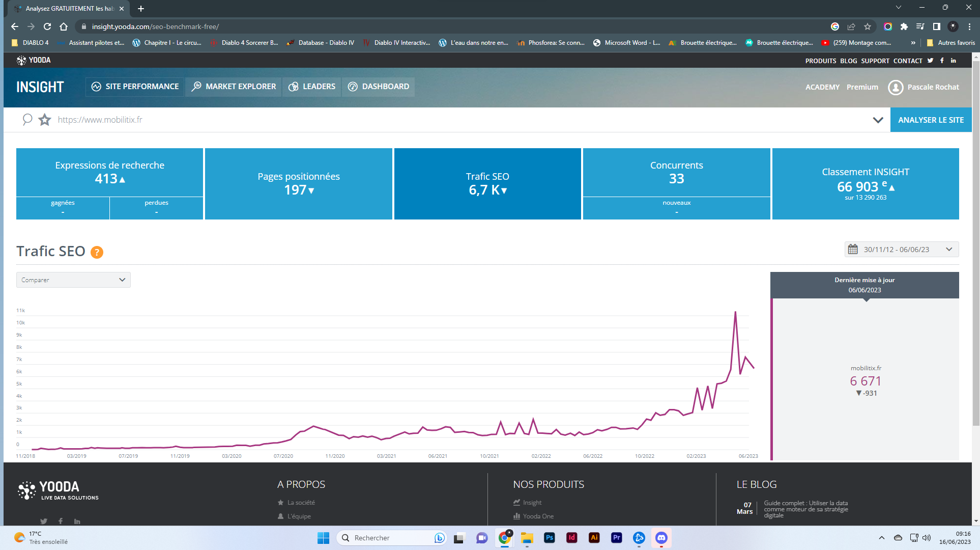
Task: Bookmark page with Chrome star icon
Action: (868, 26)
